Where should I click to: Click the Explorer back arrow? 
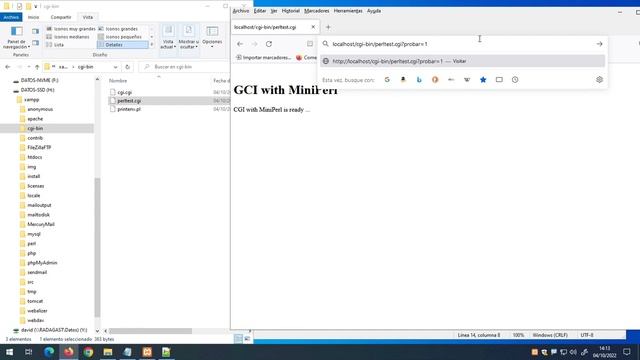point(8,67)
